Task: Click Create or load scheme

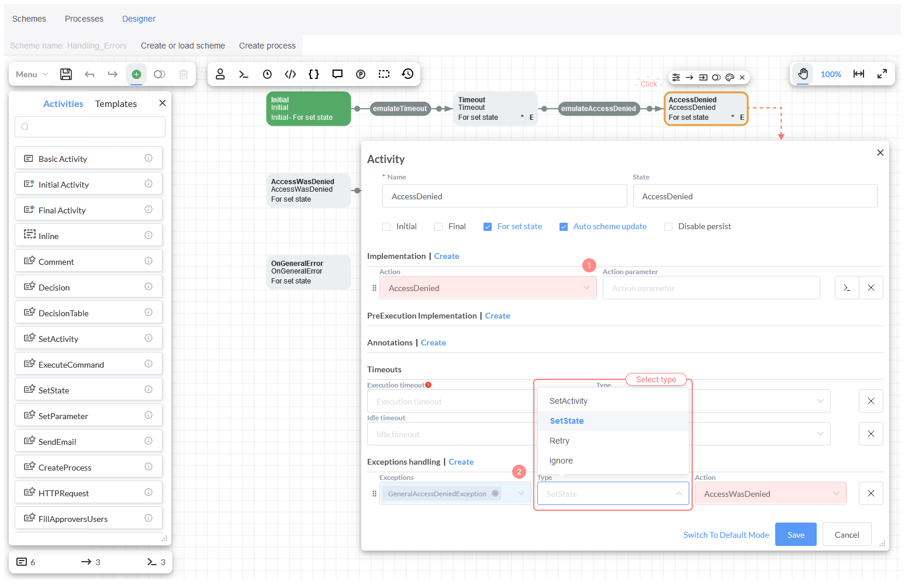Action: click(x=183, y=46)
